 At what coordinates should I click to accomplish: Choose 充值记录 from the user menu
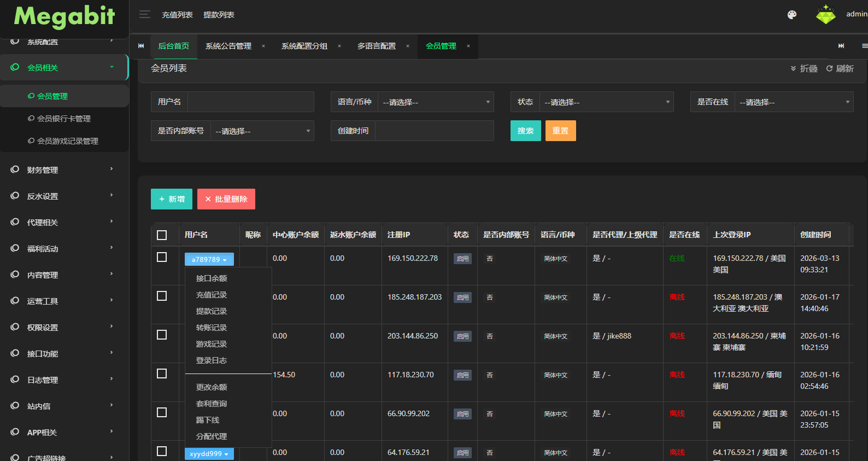click(x=212, y=295)
